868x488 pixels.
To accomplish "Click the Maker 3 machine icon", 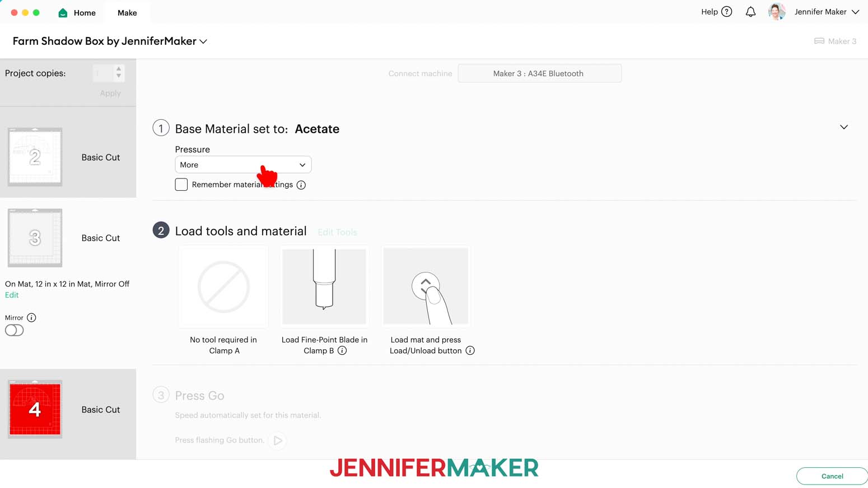I will click(x=819, y=41).
